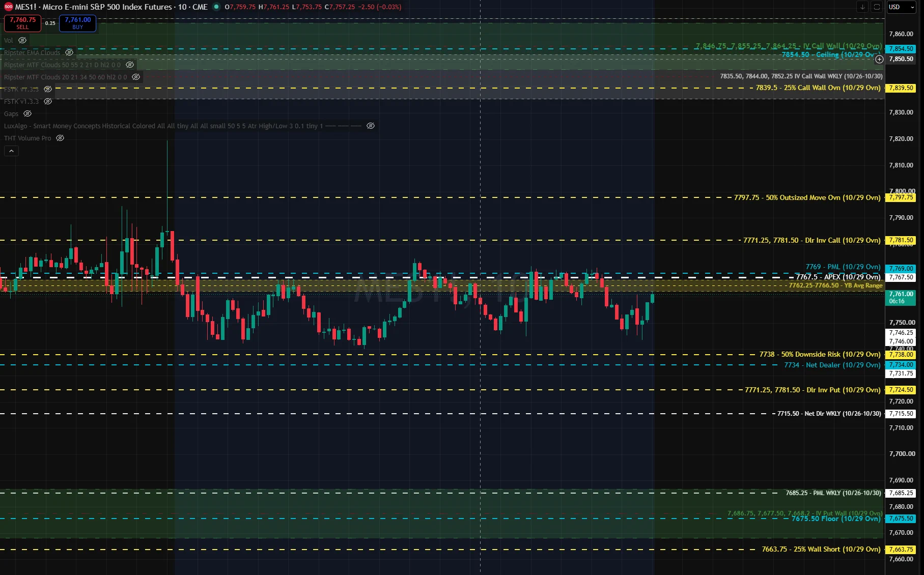Toggle the fullscreen chart frame icon

click(877, 7)
